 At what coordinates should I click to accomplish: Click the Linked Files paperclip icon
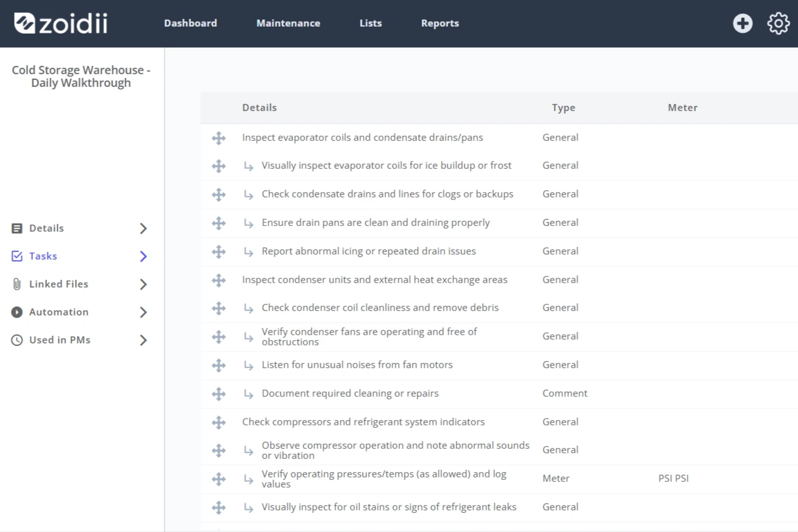pyautogui.click(x=17, y=284)
